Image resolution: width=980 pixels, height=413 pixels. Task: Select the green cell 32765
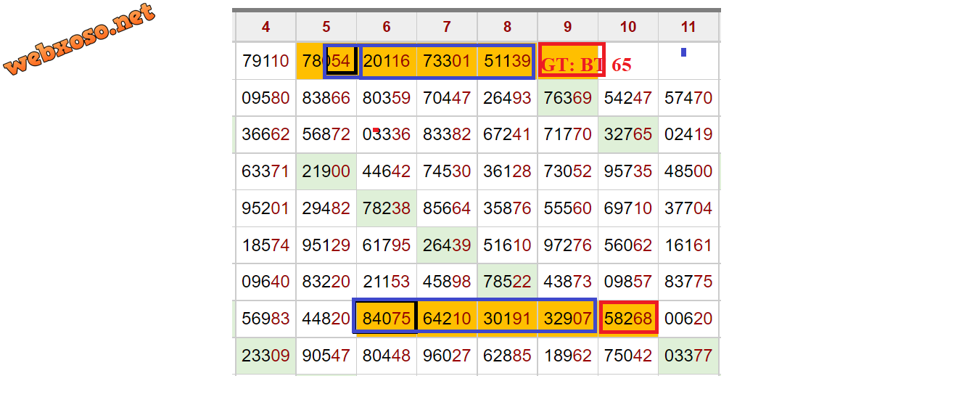coord(628,135)
